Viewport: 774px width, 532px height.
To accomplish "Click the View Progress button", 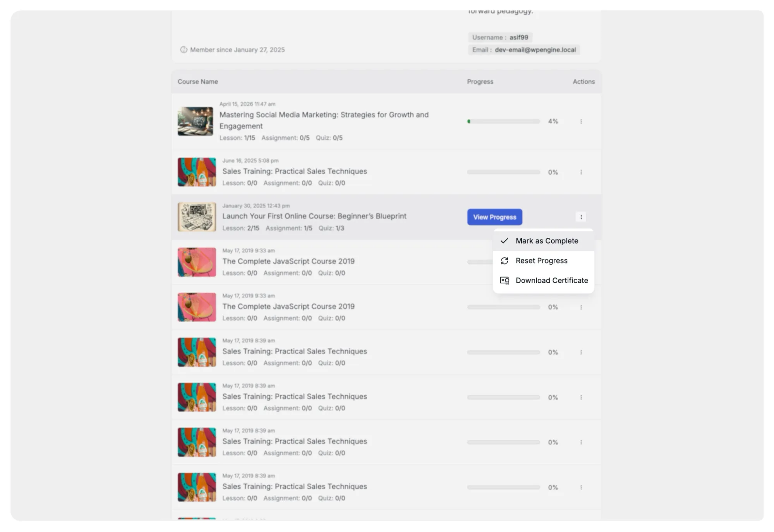I will click(x=494, y=217).
